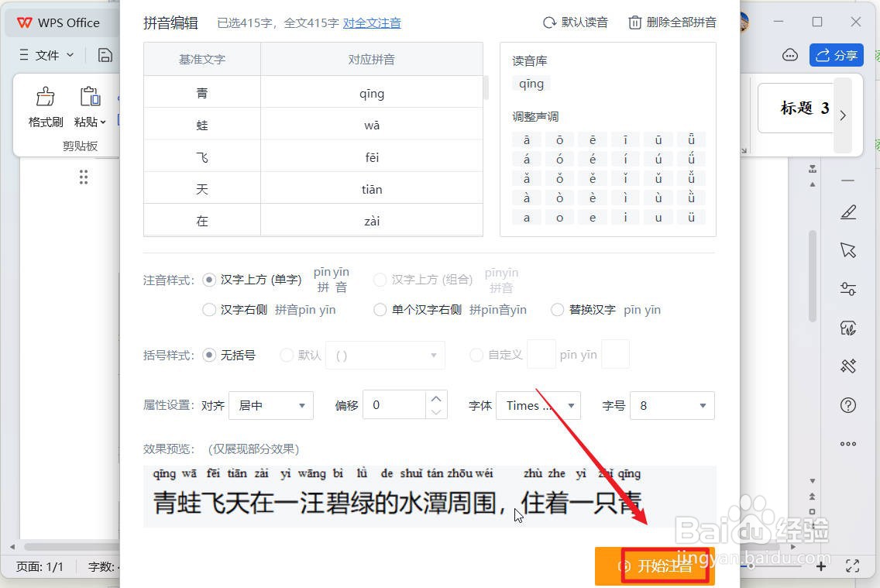Open the 文件 menu
This screenshot has height=588, width=880.
click(46, 54)
